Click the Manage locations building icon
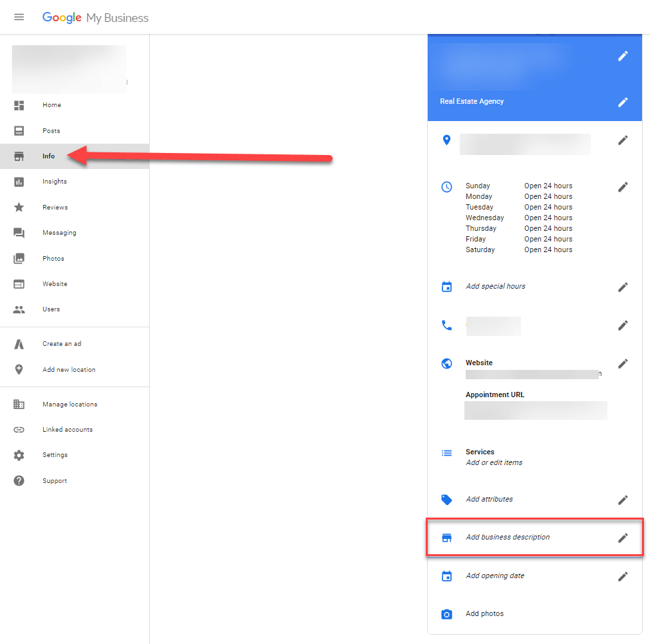The width and height of the screenshot is (650, 644). pos(19,404)
